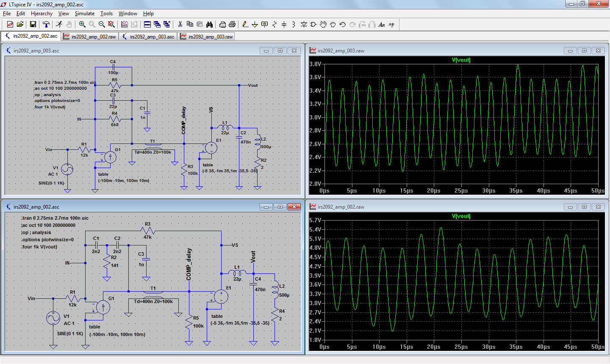Select the Copy tool icon

point(190,25)
